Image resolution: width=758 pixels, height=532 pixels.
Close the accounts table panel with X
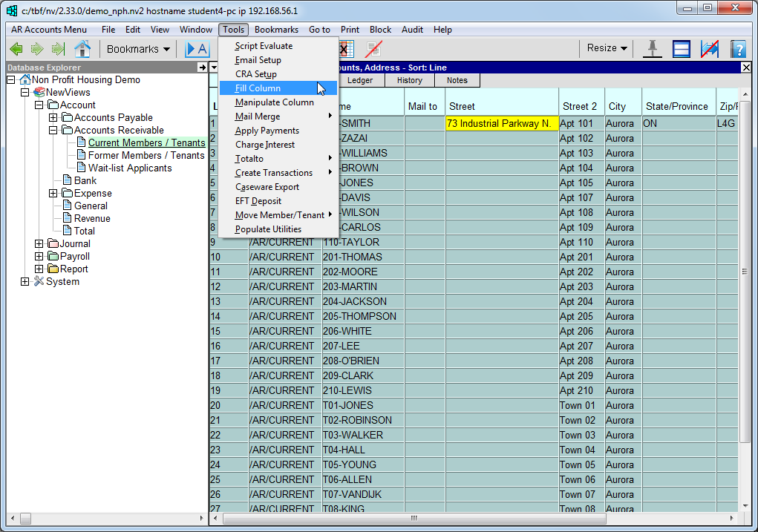pyautogui.click(x=746, y=68)
